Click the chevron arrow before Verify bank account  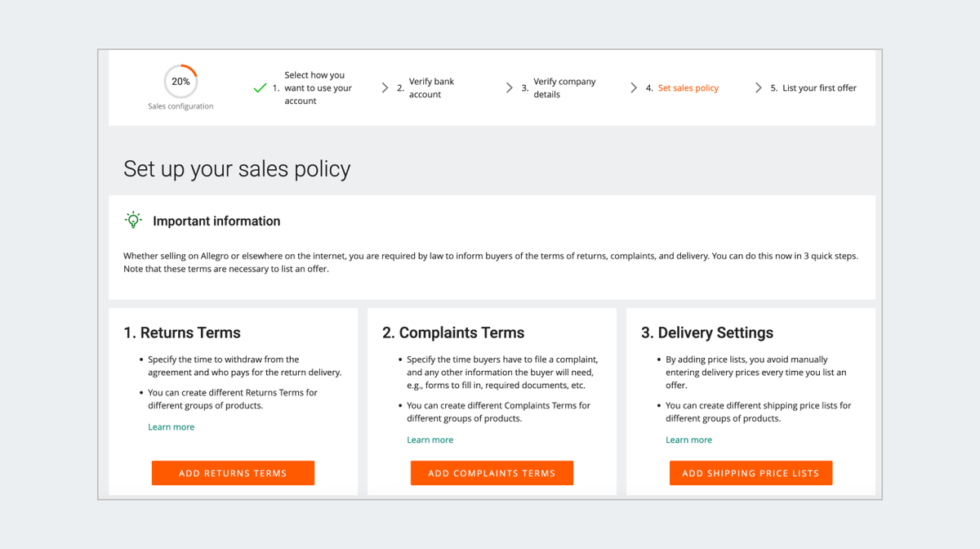385,88
